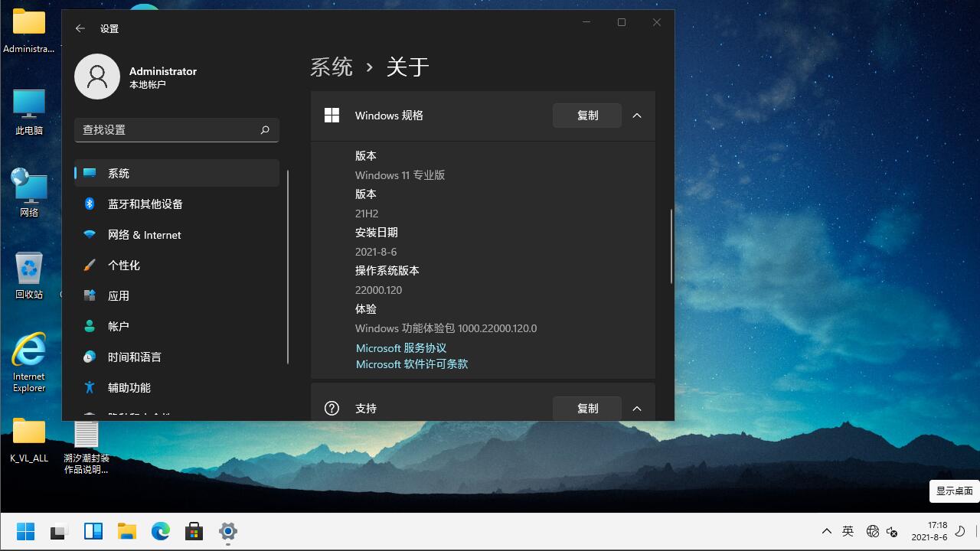Open Task View on the taskbar
The height and width of the screenshot is (551, 980).
click(59, 531)
